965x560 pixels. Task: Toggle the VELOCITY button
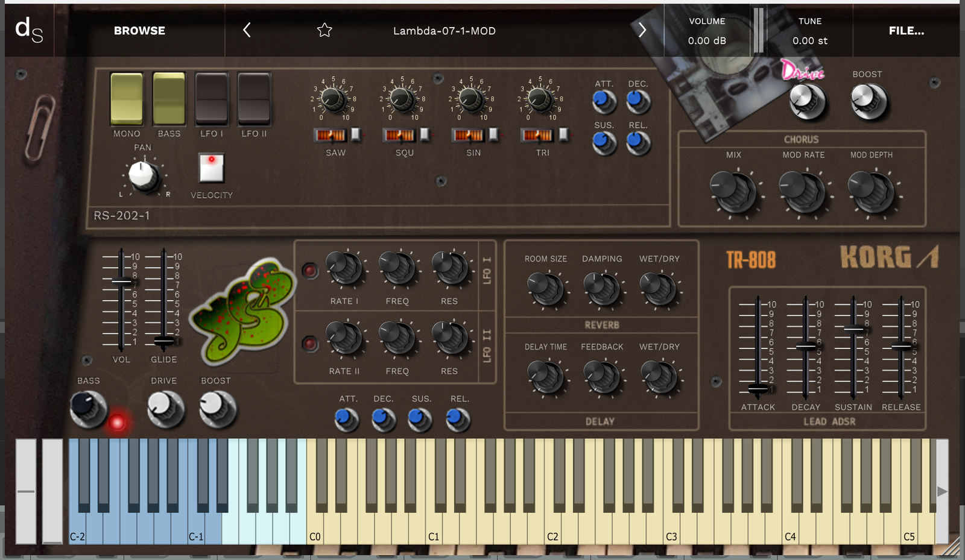click(212, 168)
